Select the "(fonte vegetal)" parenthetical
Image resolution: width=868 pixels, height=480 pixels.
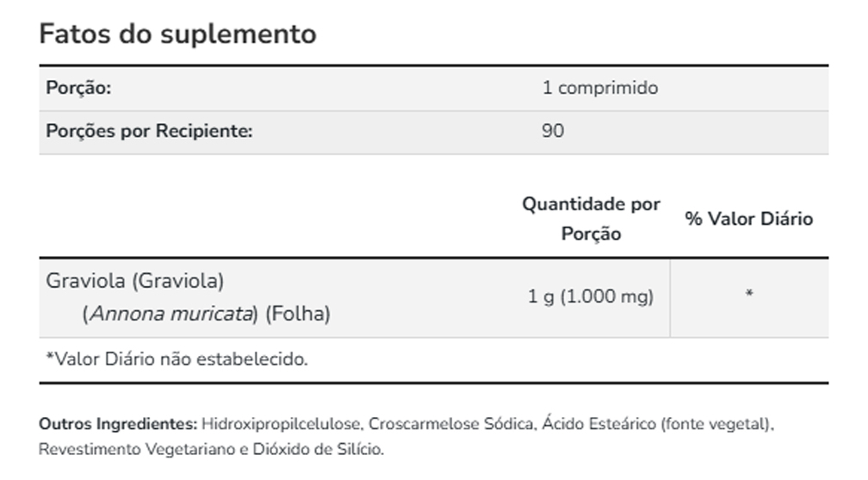[715, 425]
